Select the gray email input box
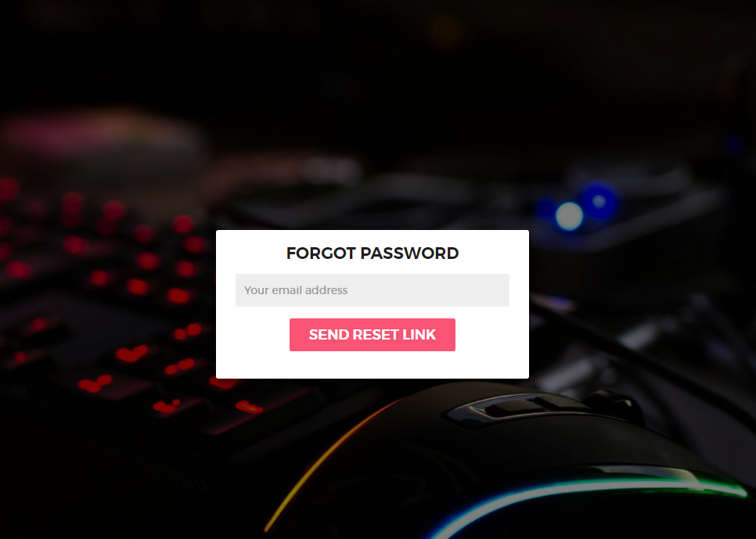Screen dimensions: 756x539 tap(373, 290)
